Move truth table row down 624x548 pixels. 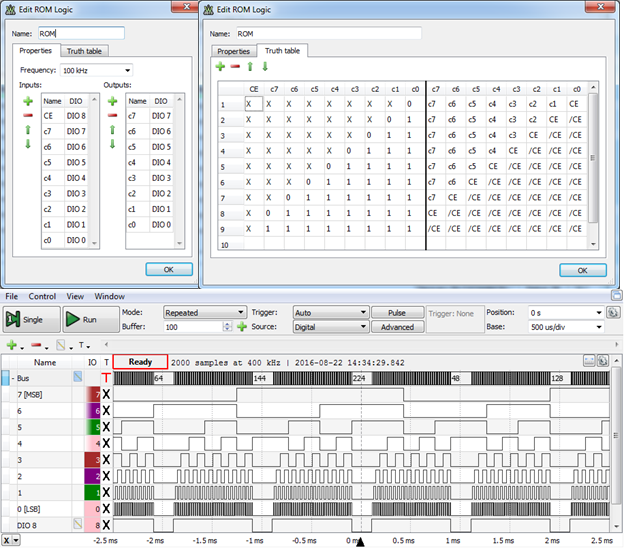coord(265,66)
